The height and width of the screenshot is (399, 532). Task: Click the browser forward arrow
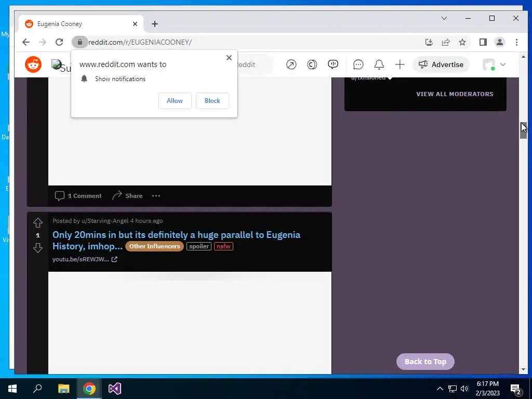click(43, 42)
